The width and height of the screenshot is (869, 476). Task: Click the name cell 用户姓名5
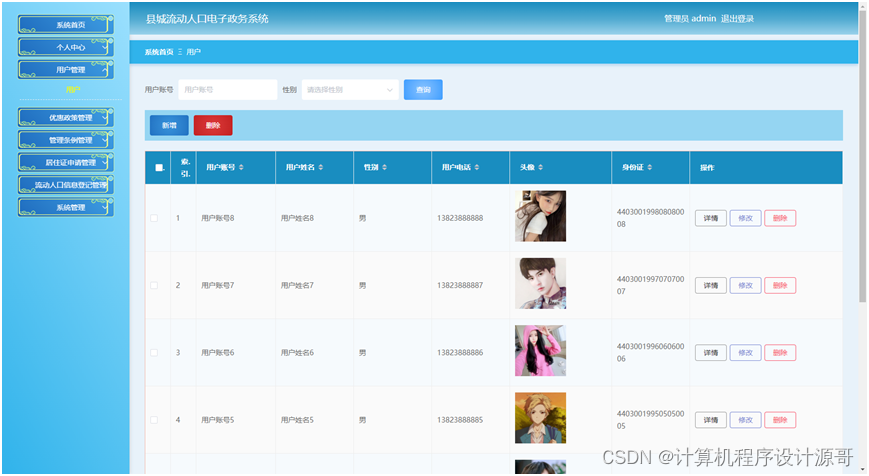click(x=297, y=420)
